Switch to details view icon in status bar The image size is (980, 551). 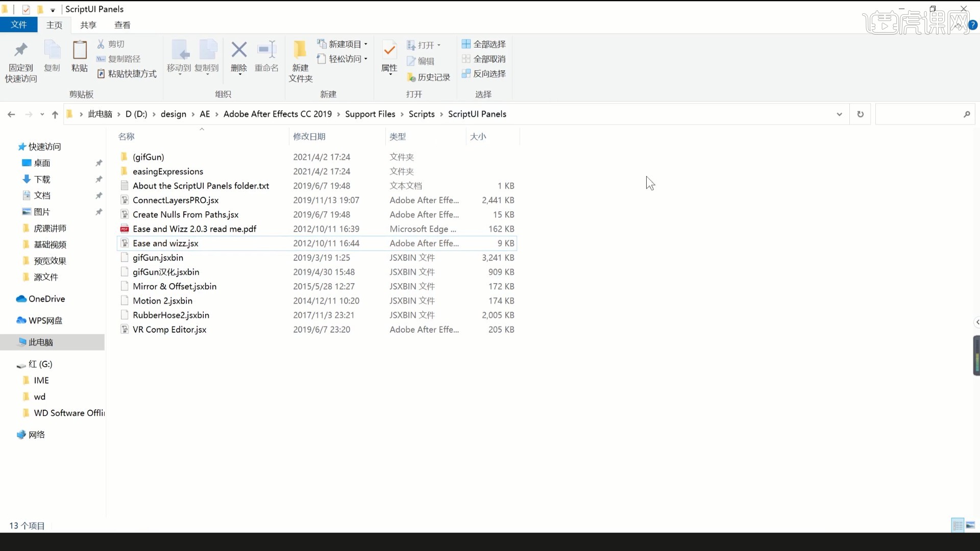click(x=958, y=525)
